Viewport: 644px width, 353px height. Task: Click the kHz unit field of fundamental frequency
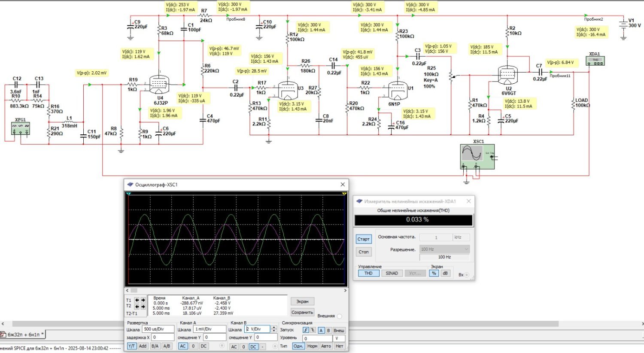(x=462, y=237)
